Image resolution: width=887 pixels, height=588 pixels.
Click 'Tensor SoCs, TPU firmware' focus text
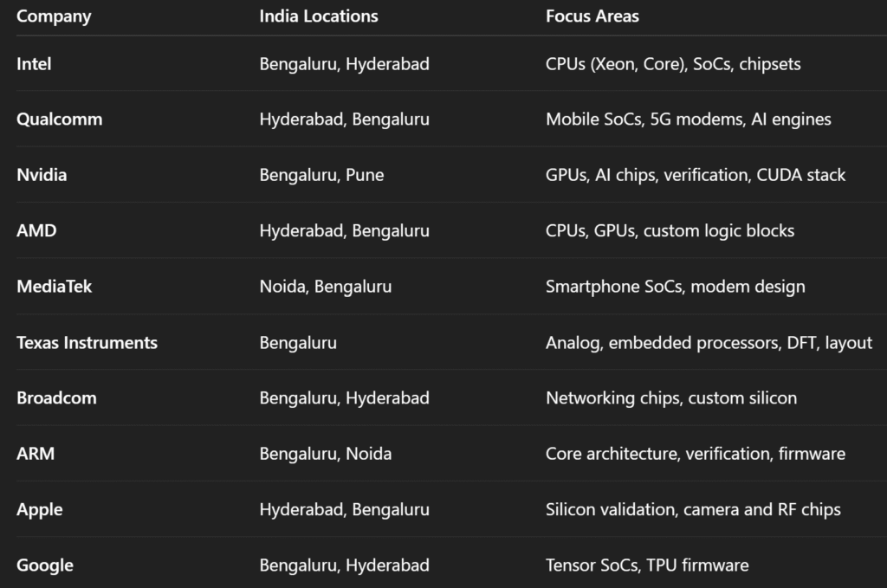point(647,565)
